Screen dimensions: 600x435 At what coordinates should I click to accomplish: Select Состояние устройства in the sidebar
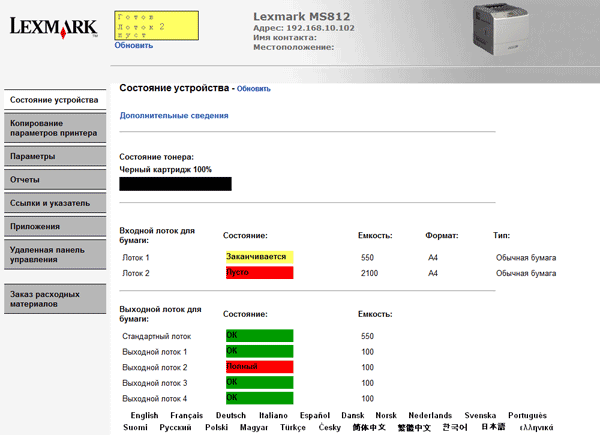pos(55,100)
